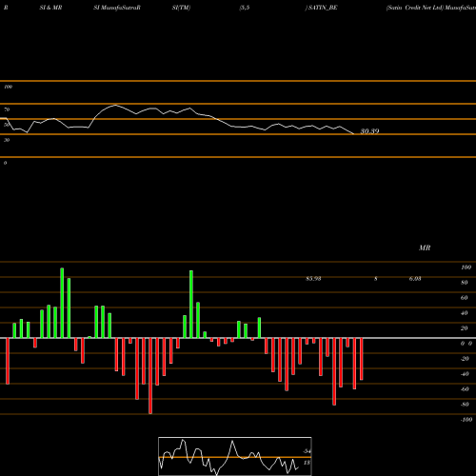Click the RSI line end value '30.39'
The width and height of the screenshot is (476, 476).
(369, 131)
